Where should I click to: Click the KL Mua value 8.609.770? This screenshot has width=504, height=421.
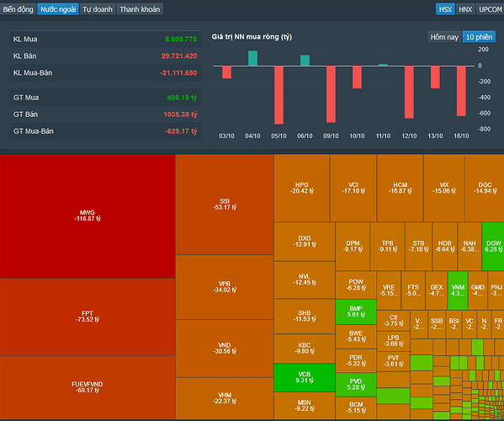point(181,40)
